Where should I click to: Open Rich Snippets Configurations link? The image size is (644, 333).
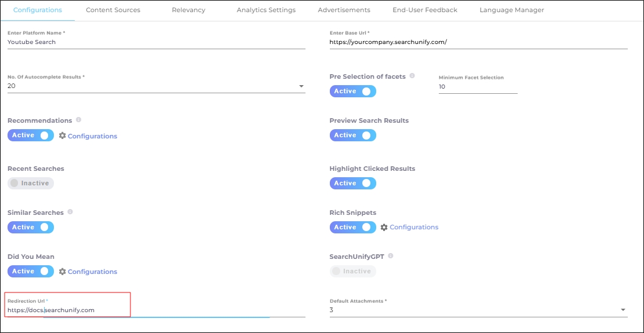(414, 227)
